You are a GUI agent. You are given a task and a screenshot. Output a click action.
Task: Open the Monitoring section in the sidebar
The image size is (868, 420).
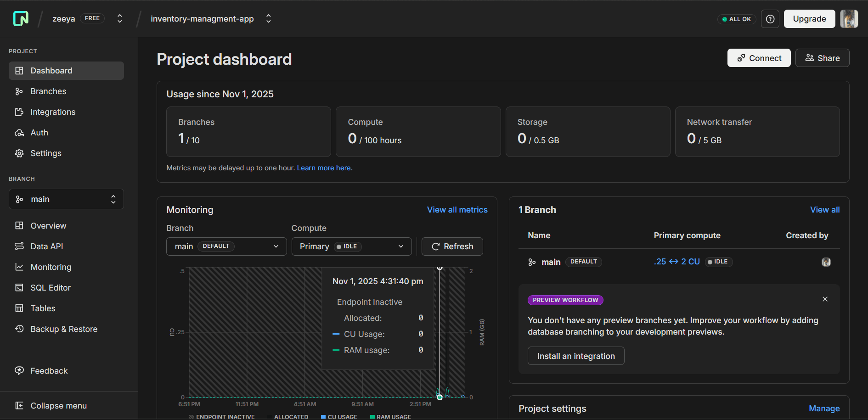tap(51, 267)
